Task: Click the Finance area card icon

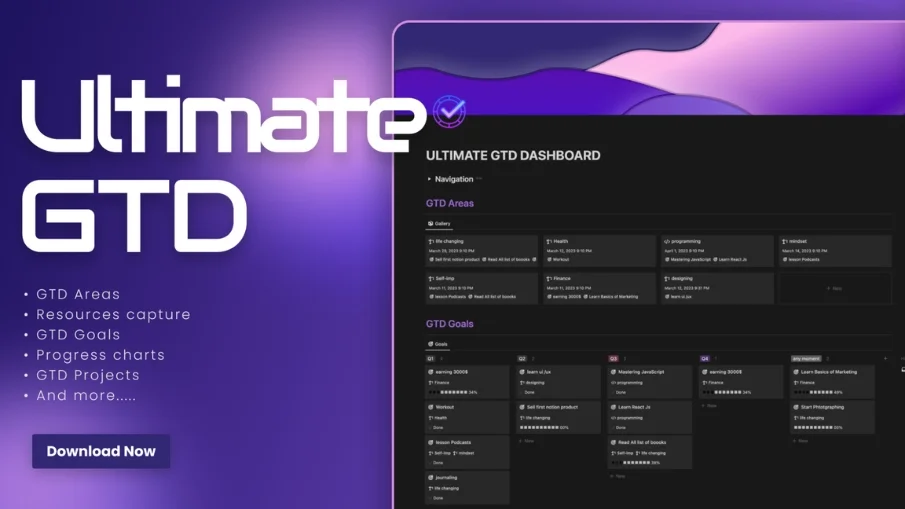Action: coord(549,278)
